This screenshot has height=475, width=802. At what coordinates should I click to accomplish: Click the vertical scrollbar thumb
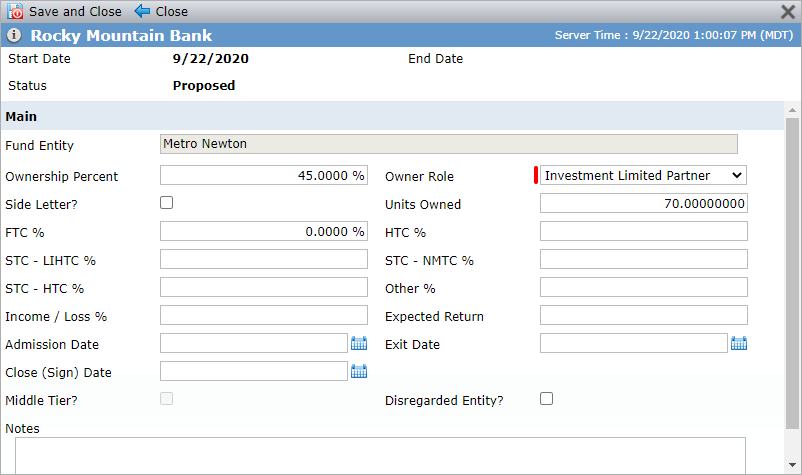tap(792, 274)
